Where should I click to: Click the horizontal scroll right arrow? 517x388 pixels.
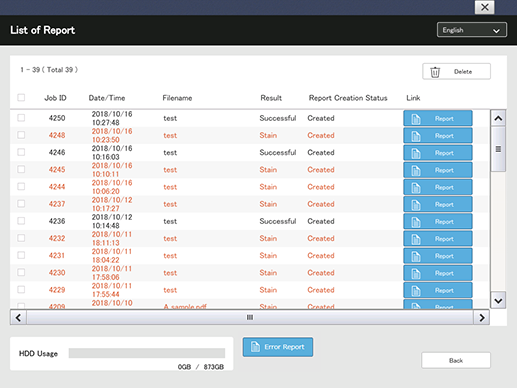(x=482, y=318)
